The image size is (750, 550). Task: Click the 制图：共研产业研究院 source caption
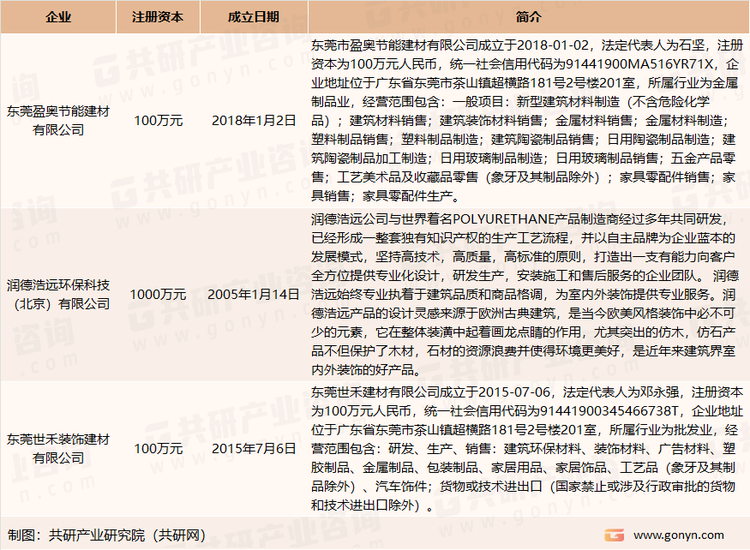107,535
